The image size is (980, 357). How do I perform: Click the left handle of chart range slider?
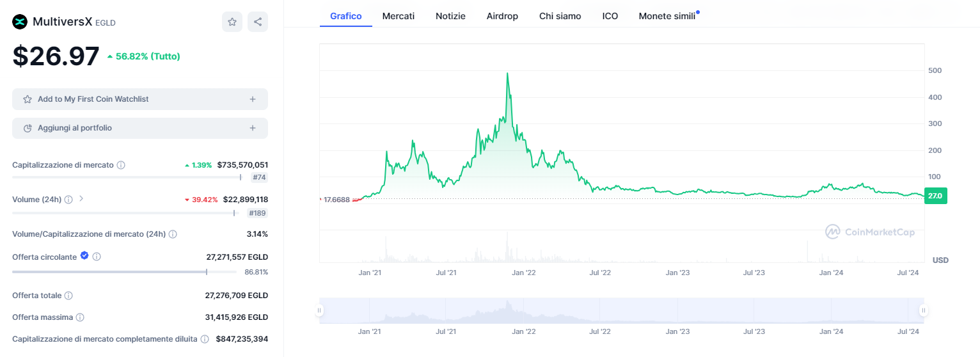tap(319, 311)
